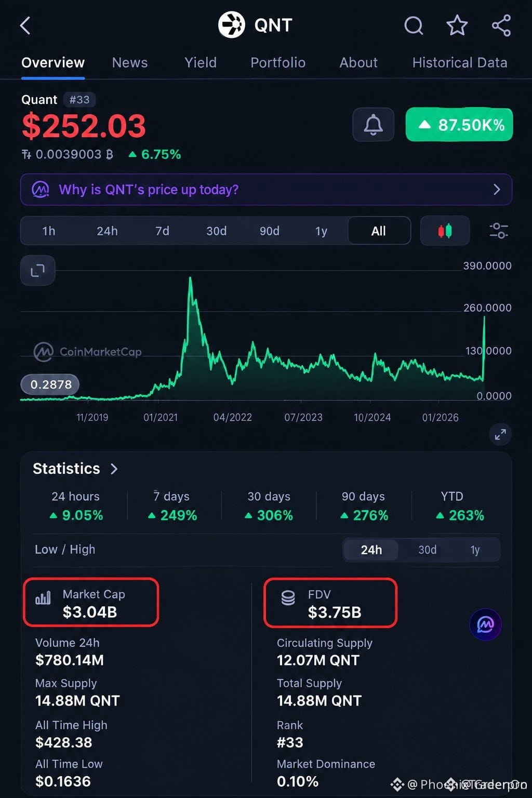Set a price alert with bell icon
Image resolution: width=532 pixels, height=798 pixels.
pos(373,125)
